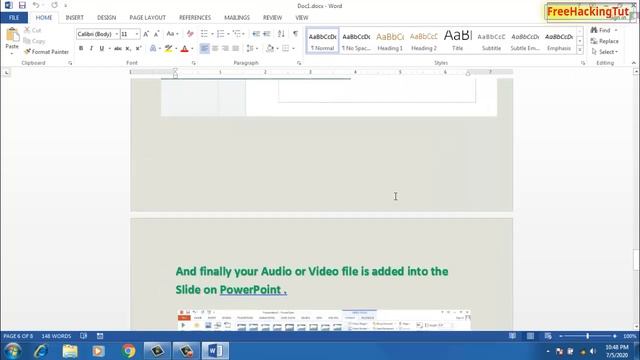
Task: Start a bulleted list
Action: tap(204, 34)
